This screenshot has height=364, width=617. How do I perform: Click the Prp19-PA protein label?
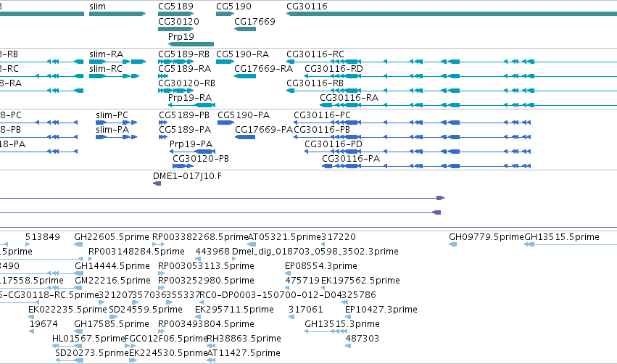[x=191, y=144]
